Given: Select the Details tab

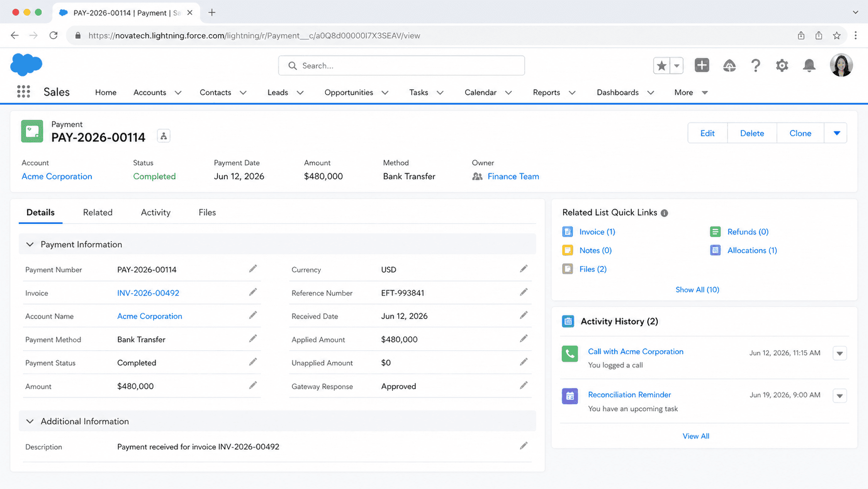Looking at the screenshot, I should (x=40, y=213).
